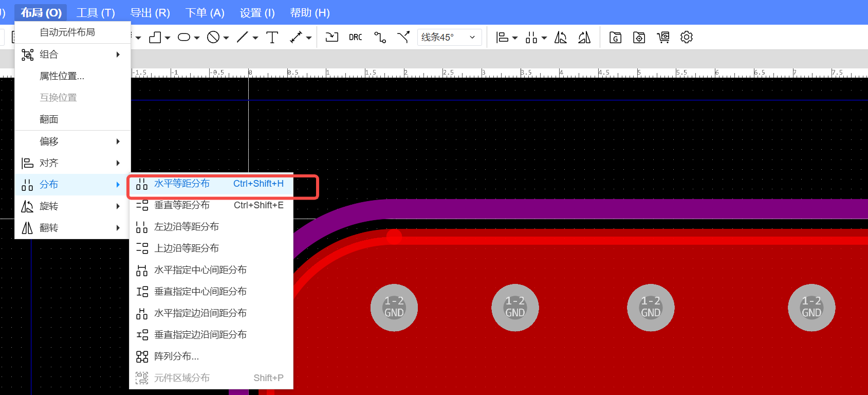Click the align toolbar icon
Viewport: 868px width, 395px height.
point(502,37)
